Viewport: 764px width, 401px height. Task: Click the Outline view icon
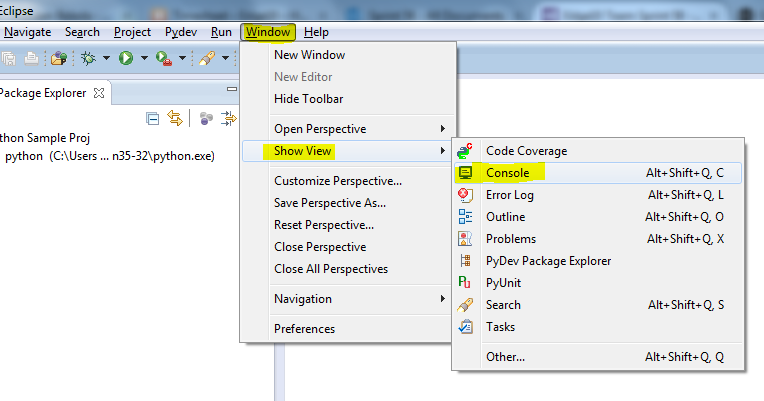click(465, 217)
